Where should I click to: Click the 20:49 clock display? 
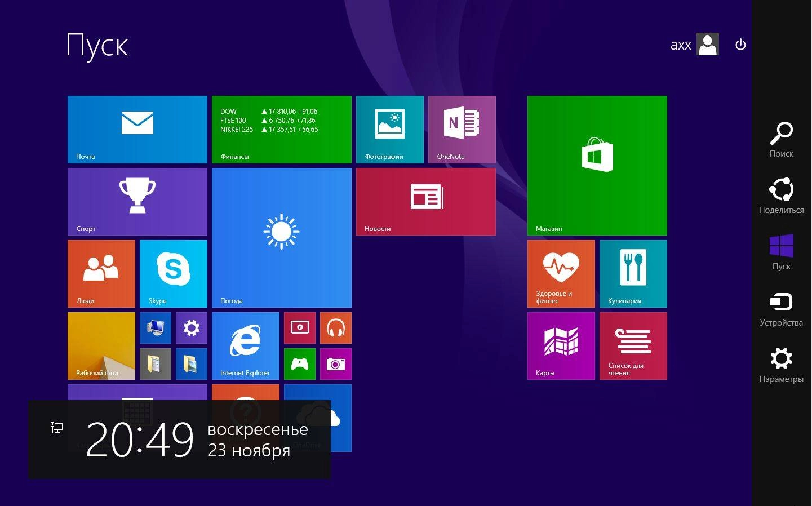pyautogui.click(x=140, y=440)
